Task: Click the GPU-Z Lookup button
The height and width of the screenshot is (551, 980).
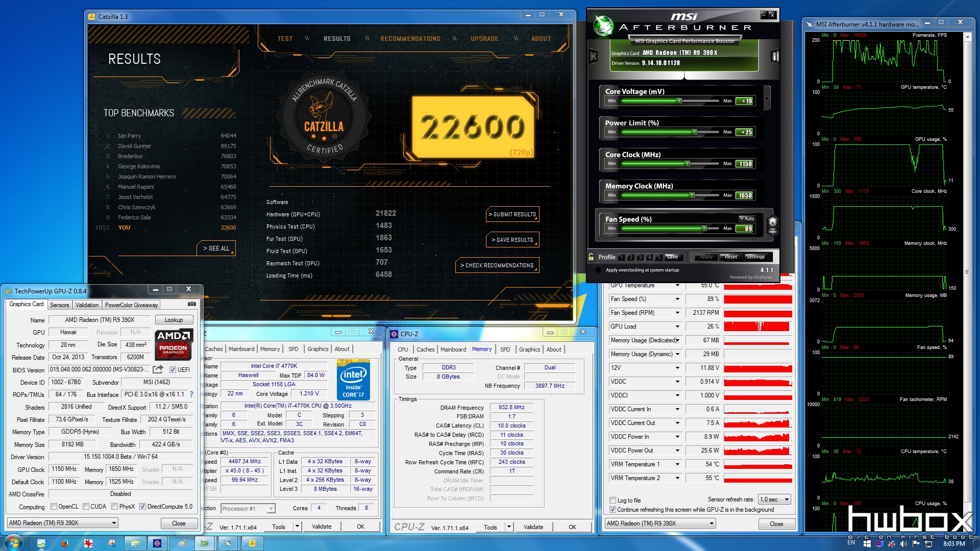Action: (x=174, y=320)
